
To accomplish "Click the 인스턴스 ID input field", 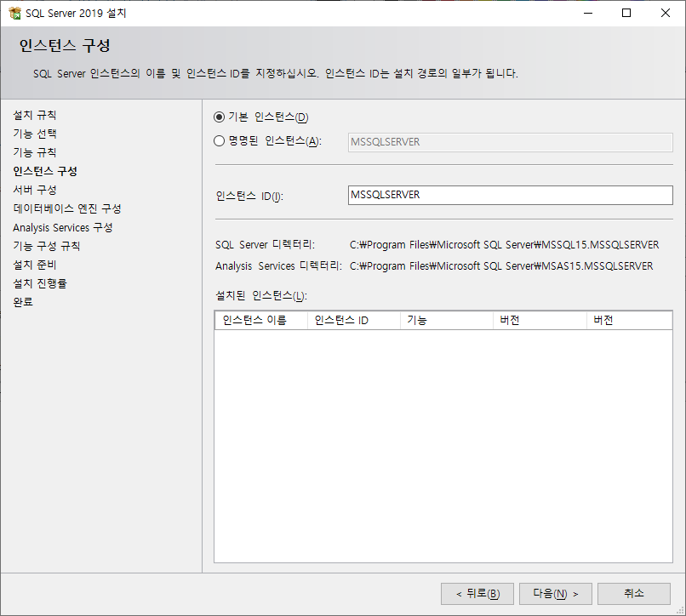I will pos(510,195).
